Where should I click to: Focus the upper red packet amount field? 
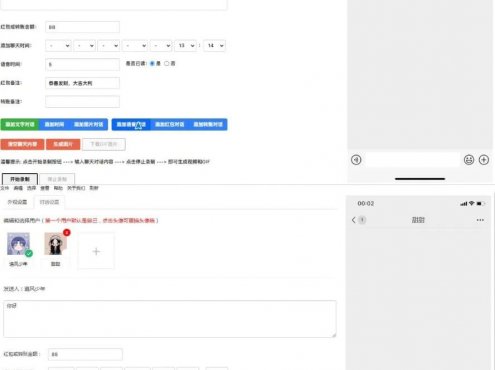pyautogui.click(x=82, y=27)
